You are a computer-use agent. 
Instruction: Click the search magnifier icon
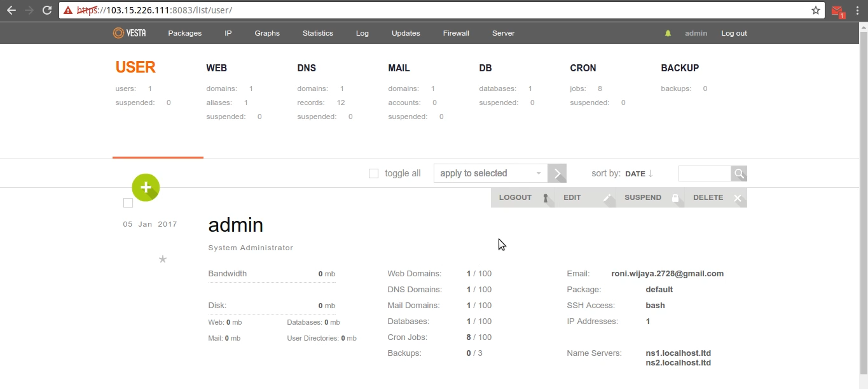pos(739,173)
